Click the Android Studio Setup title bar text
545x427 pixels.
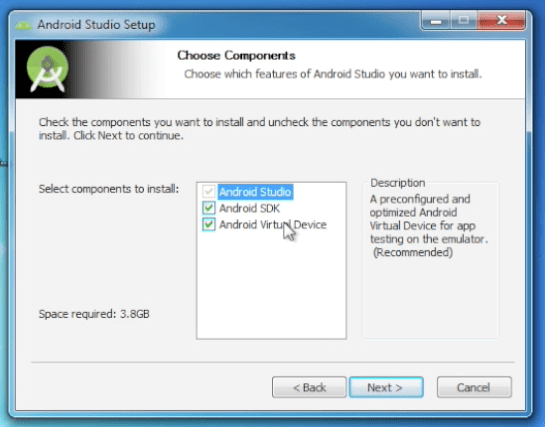pos(96,25)
